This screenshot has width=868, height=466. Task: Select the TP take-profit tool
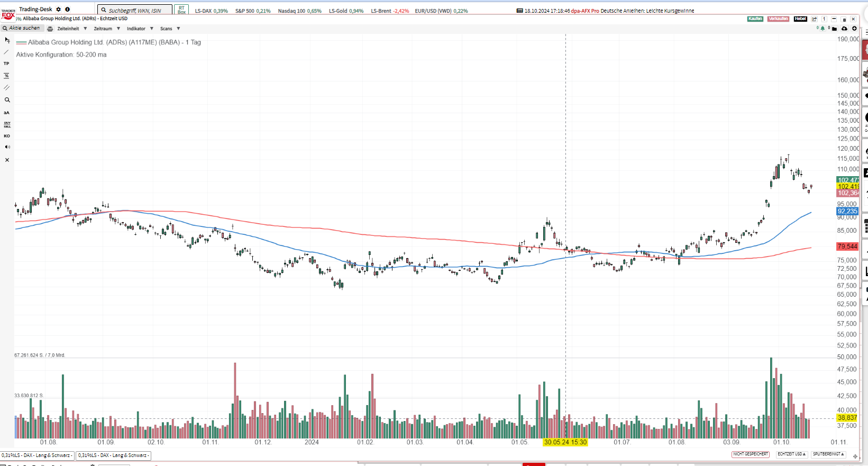point(7,63)
